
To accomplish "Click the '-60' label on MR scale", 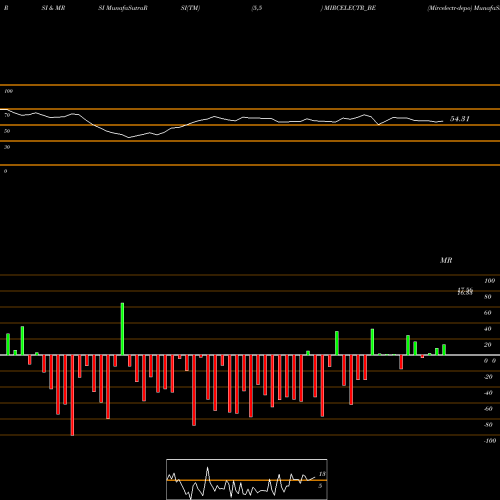I will tap(488, 409).
